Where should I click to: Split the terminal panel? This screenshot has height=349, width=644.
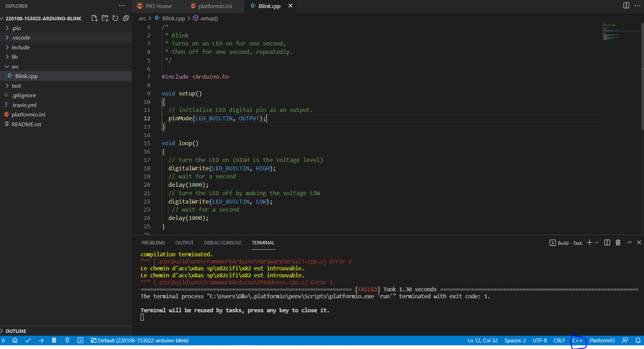pyautogui.click(x=607, y=243)
